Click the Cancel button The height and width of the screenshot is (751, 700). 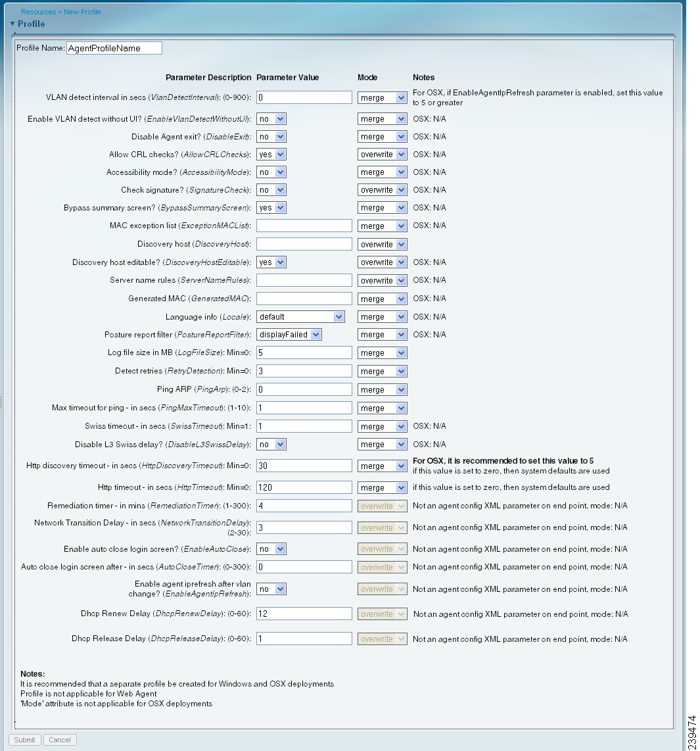[60, 740]
